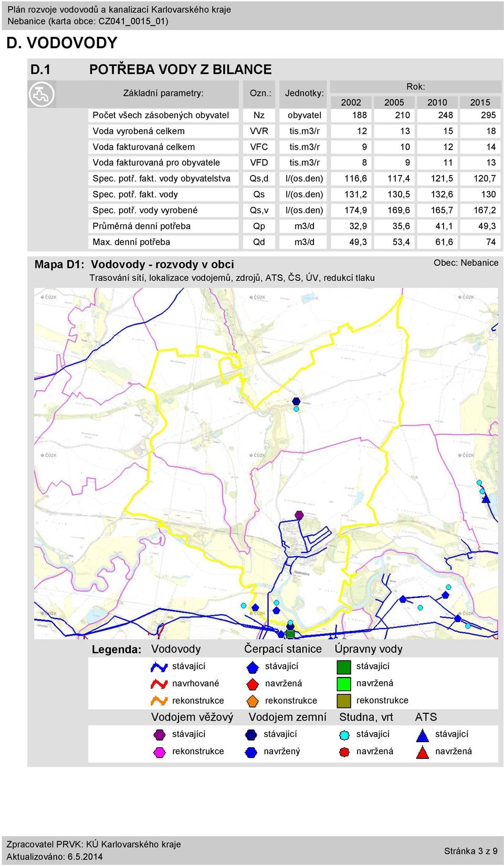The width and height of the screenshot is (504, 866).
Task: Pick the dark navy hexagon for Vodojem zemní stávající
Action: (x=251, y=735)
